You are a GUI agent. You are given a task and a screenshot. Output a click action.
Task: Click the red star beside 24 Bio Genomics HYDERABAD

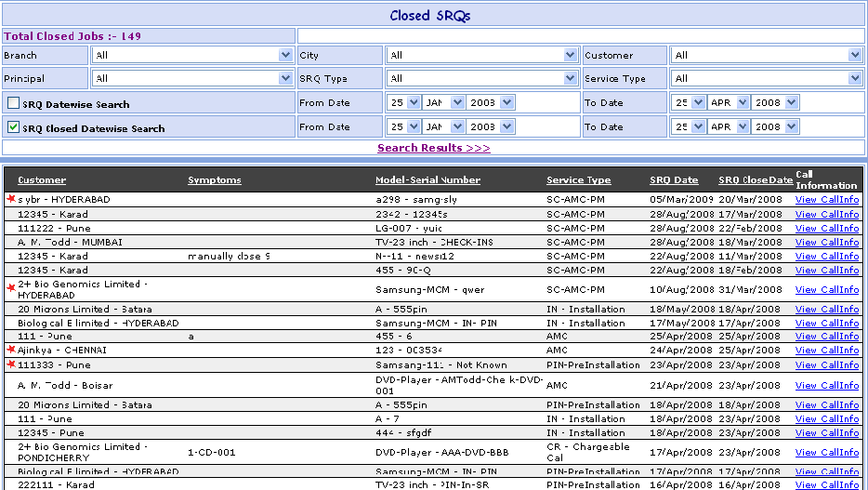pos(11,288)
